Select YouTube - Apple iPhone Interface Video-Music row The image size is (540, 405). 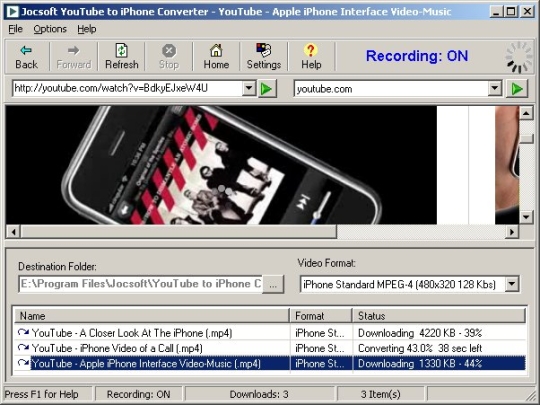click(x=146, y=364)
